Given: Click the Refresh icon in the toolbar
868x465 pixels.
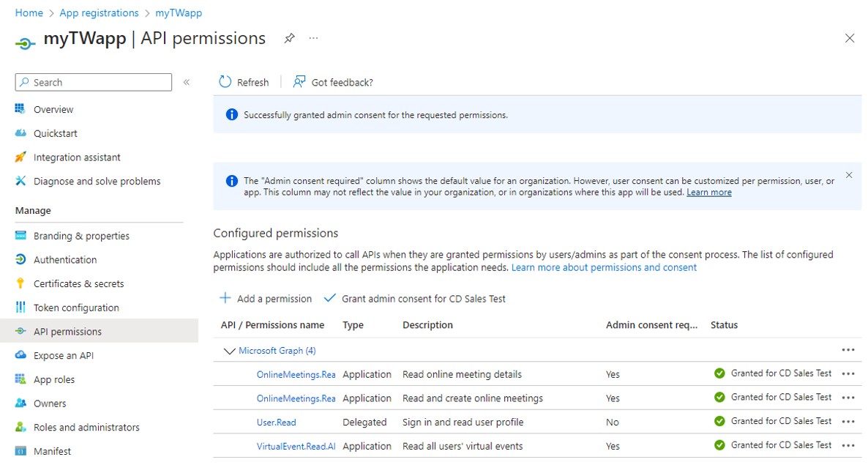Looking at the screenshot, I should click(x=225, y=82).
